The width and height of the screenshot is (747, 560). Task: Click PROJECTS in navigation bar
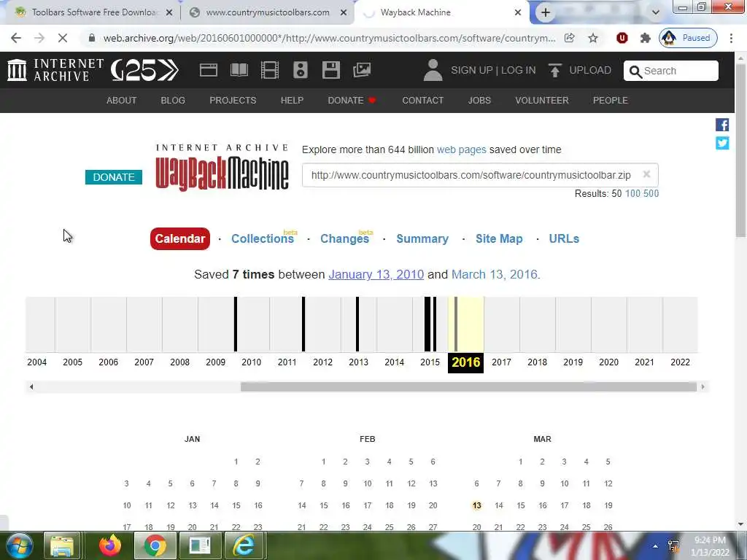pos(233,101)
